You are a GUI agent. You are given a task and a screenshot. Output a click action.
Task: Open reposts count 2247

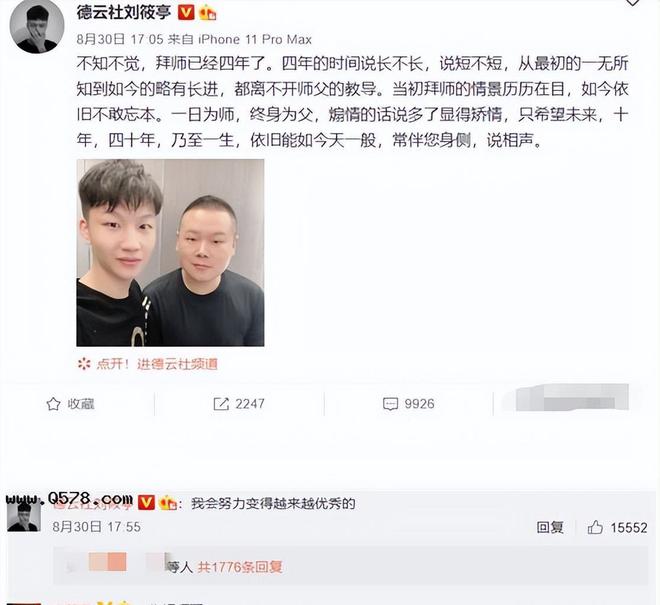pyautogui.click(x=250, y=404)
